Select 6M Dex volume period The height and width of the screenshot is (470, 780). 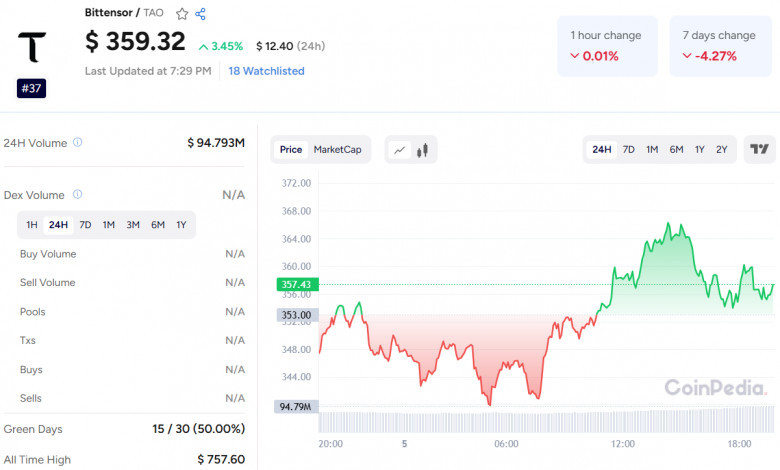click(158, 225)
